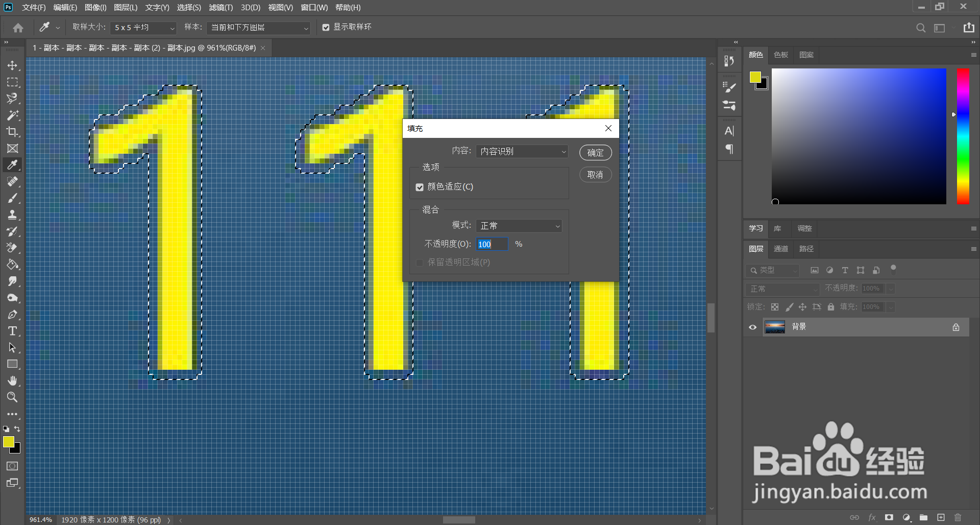The height and width of the screenshot is (525, 980).
Task: Select the Magic Wand tool
Action: click(x=12, y=115)
